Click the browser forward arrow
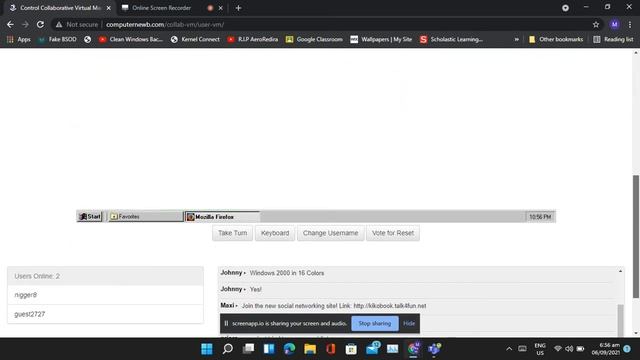Viewport: 640px width, 360px height. click(25, 24)
